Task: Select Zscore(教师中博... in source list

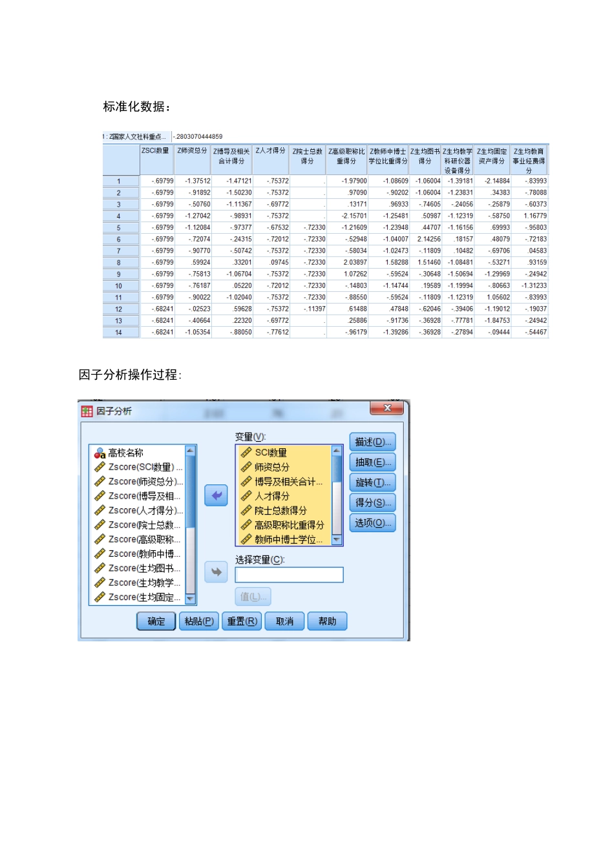Action: pyautogui.click(x=144, y=554)
